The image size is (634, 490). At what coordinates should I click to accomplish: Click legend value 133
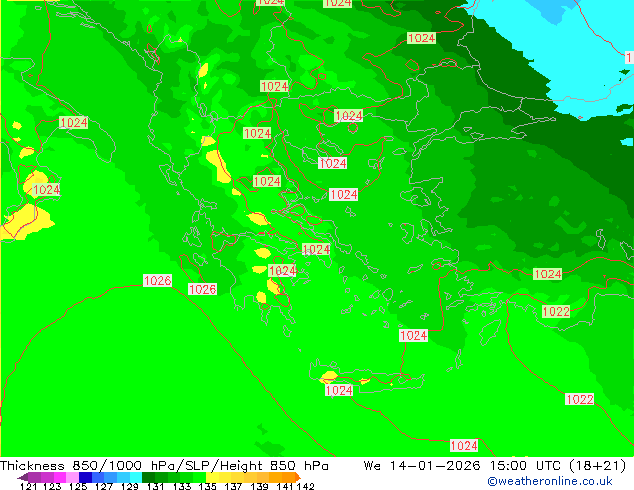(182, 486)
